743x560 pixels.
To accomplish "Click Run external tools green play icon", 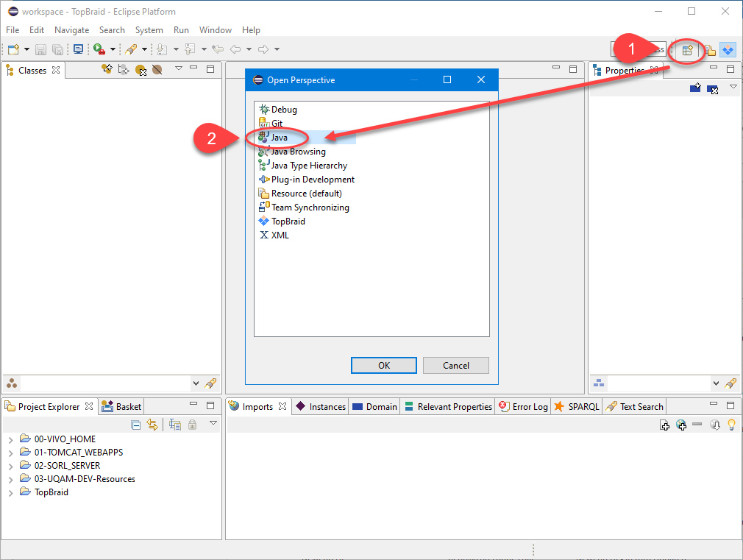I will 99,49.
